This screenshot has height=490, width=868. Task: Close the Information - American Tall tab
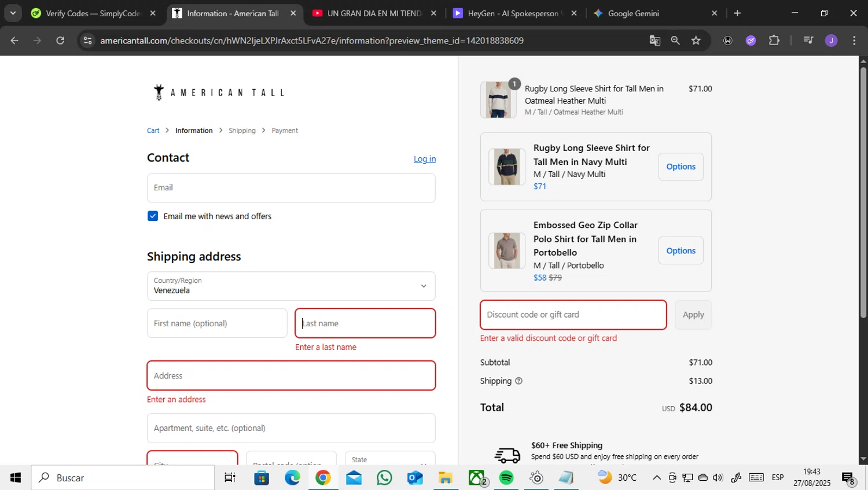(x=293, y=13)
